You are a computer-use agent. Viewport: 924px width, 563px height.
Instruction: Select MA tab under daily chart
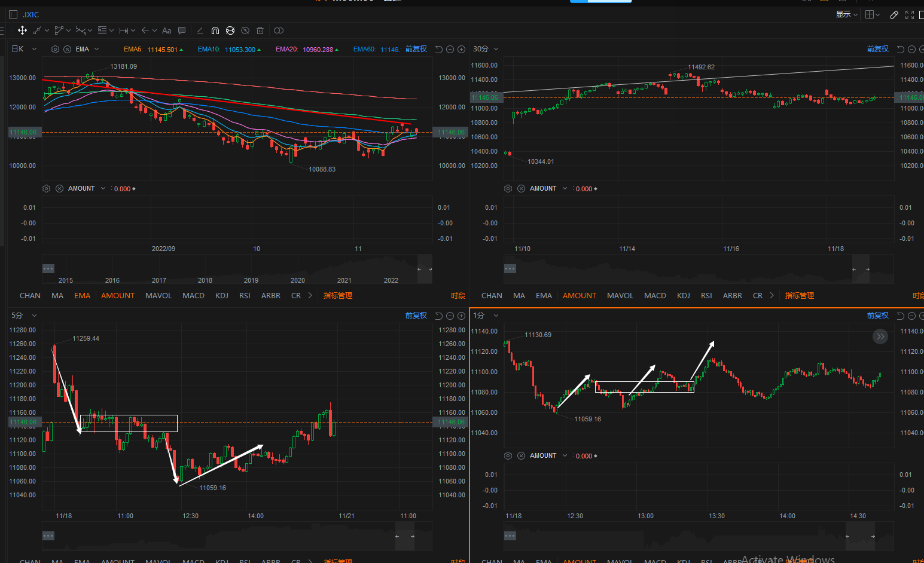coord(57,295)
